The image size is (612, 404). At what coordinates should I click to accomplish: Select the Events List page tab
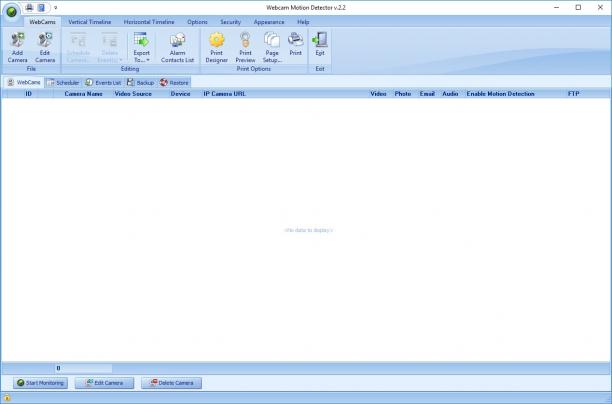(103, 82)
